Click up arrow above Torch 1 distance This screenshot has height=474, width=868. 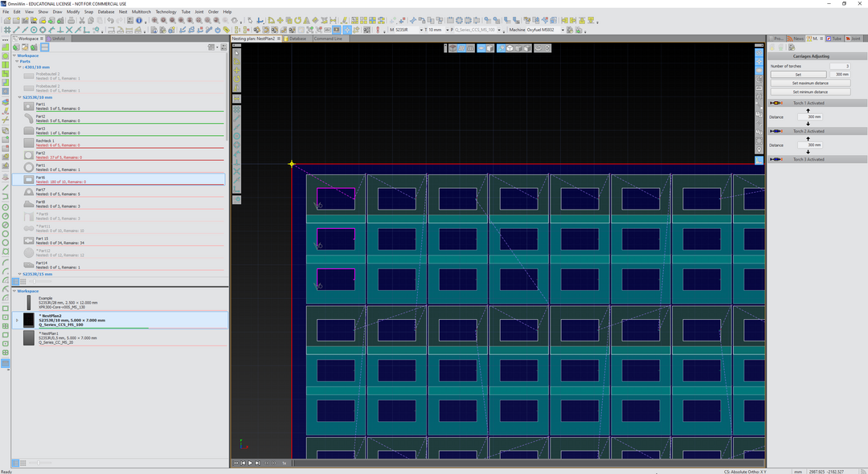[x=808, y=111]
